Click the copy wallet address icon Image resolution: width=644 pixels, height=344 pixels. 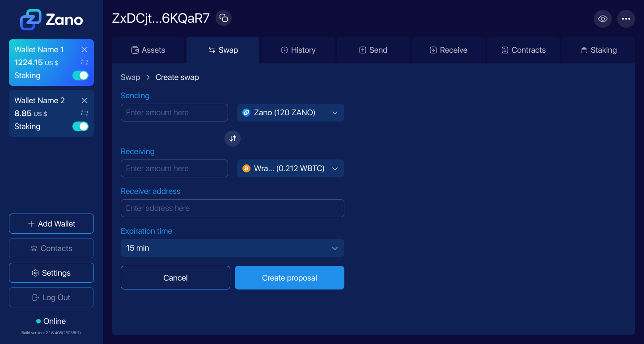223,18
